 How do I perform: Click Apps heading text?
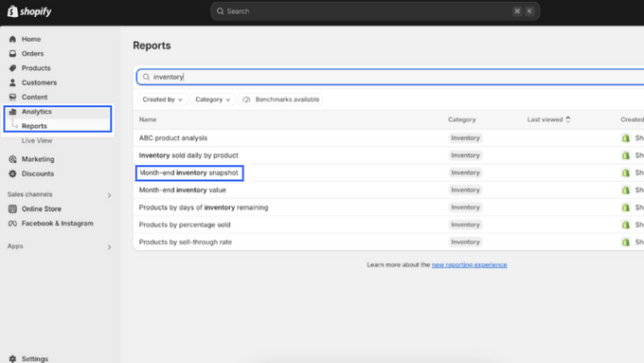[15, 245]
